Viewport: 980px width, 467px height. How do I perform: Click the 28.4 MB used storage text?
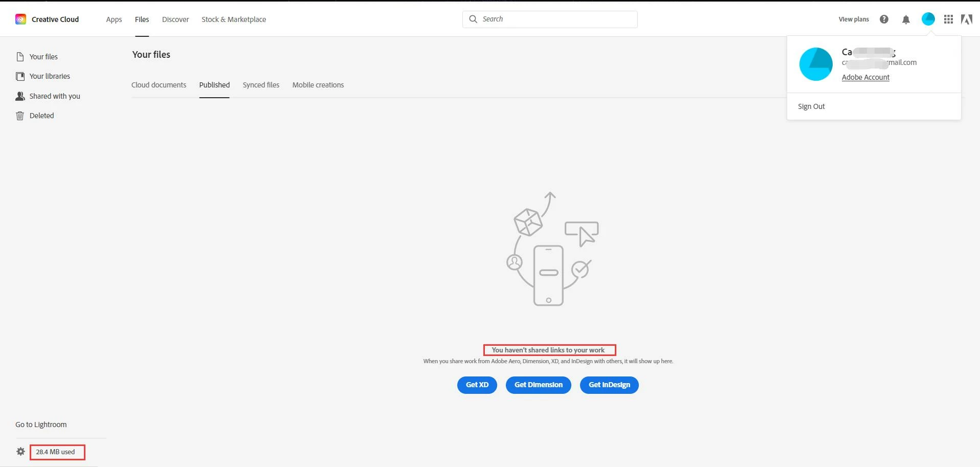click(55, 452)
